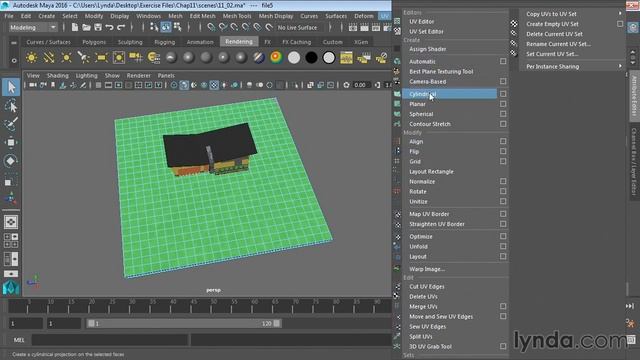This screenshot has height=360, width=640.
Task: Open Create Empty UV Set options box
Action: click(620, 24)
